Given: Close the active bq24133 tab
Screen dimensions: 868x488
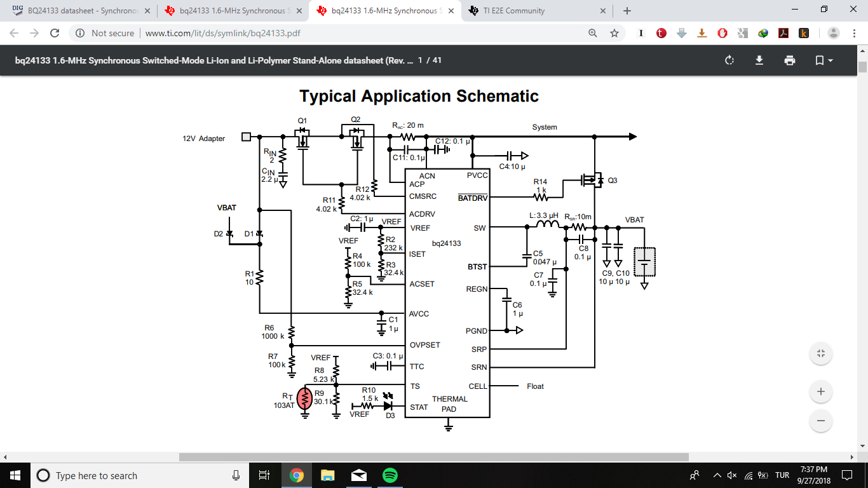Looking at the screenshot, I should tap(451, 11).
